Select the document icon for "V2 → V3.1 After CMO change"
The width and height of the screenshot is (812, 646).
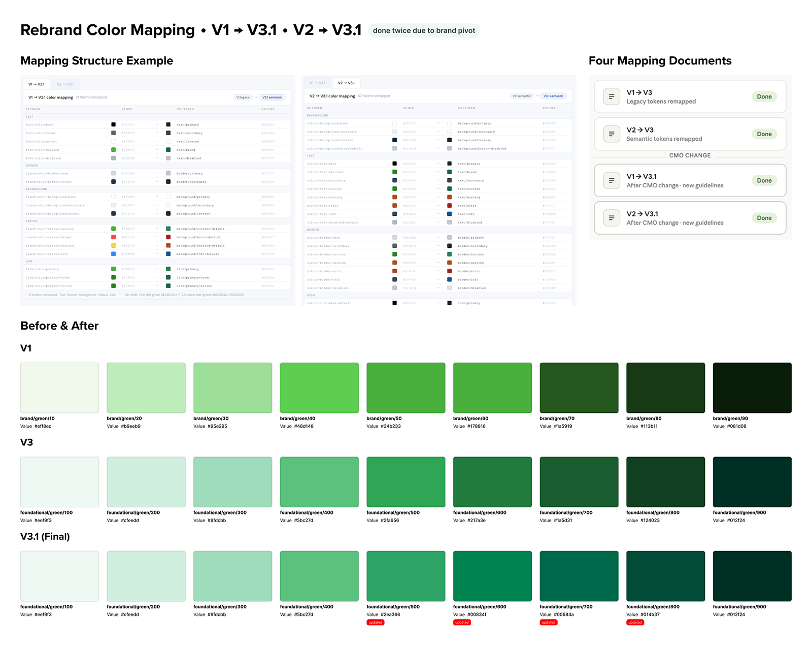click(611, 218)
